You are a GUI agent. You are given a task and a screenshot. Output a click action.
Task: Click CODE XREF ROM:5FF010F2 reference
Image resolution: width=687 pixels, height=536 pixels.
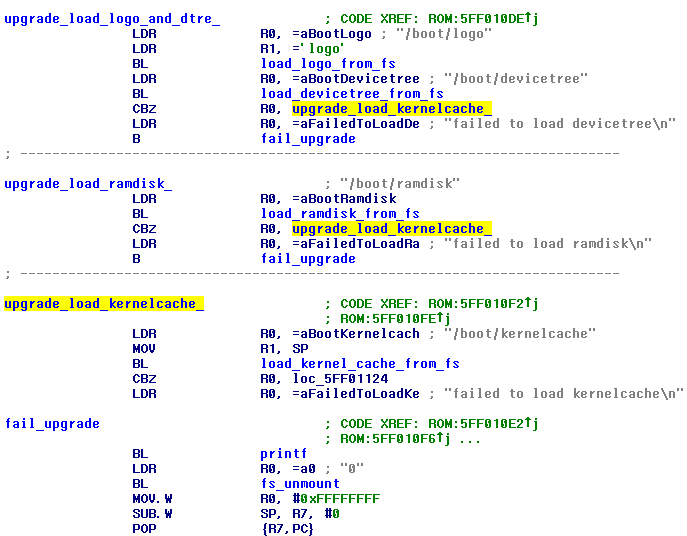439,304
